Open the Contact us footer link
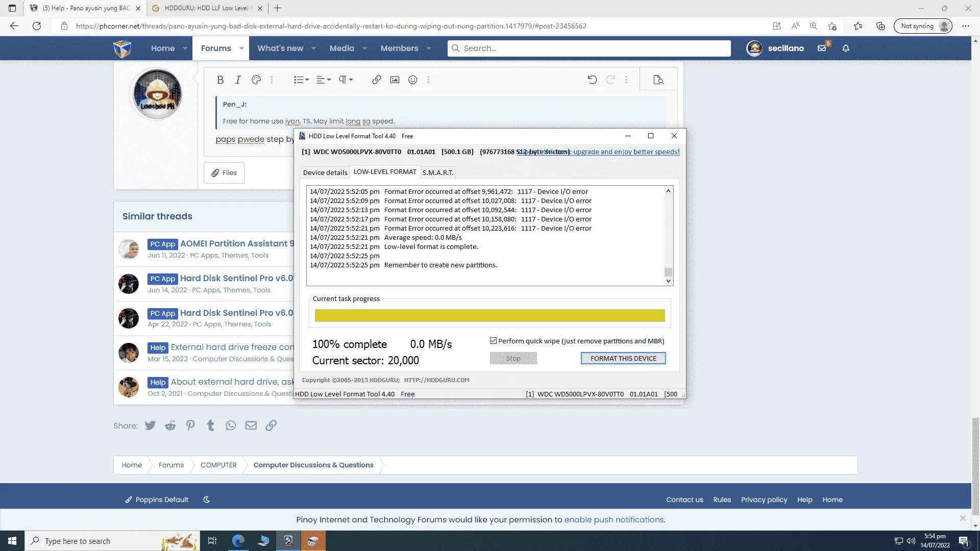Screen dimensions: 980x551 684,500
